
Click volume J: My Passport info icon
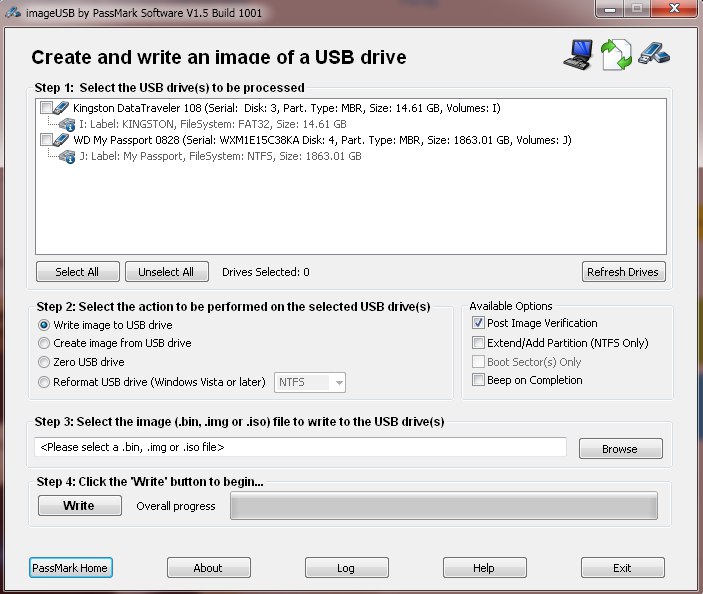point(67,156)
